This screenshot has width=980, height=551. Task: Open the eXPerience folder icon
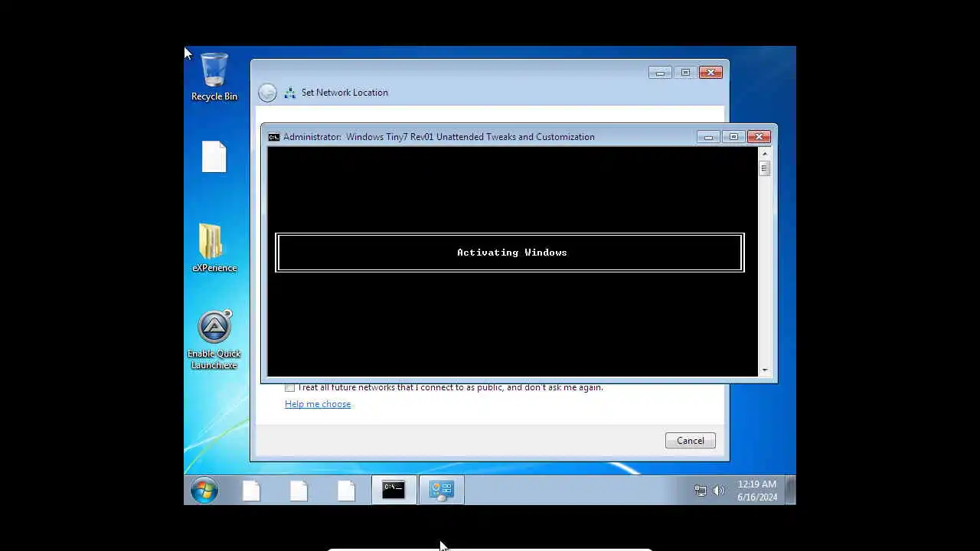[214, 248]
